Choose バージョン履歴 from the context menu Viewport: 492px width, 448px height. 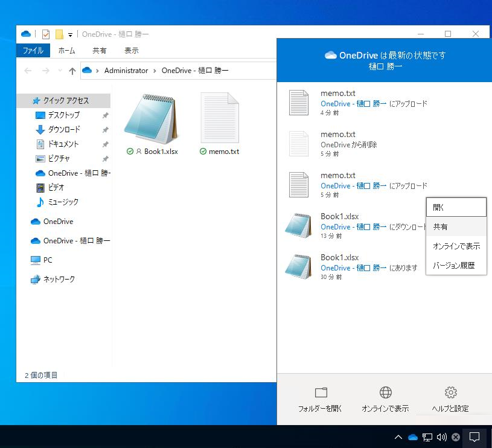coord(456,266)
